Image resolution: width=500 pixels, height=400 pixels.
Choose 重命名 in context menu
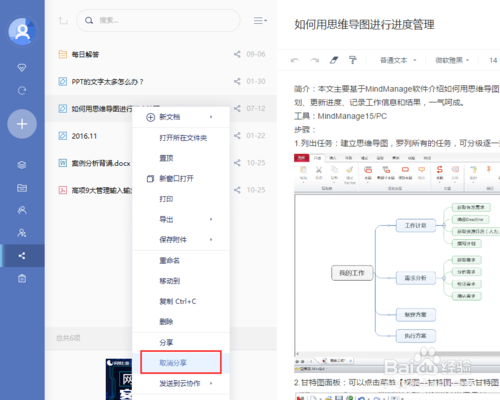(x=181, y=261)
